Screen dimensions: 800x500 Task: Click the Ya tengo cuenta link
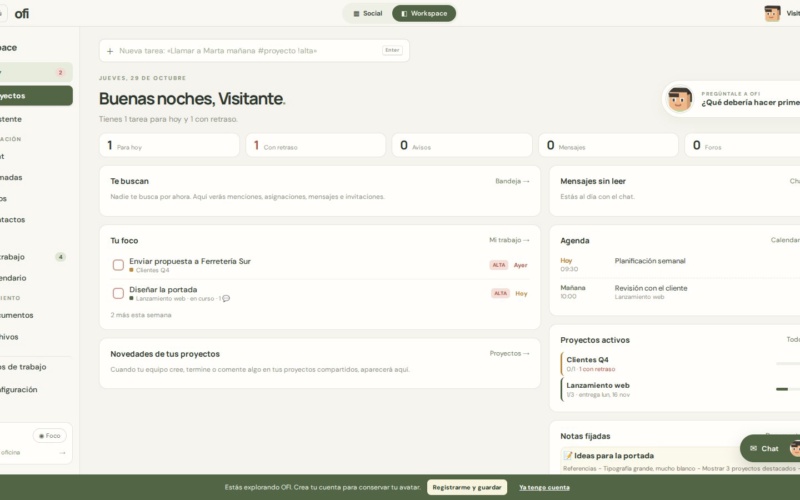(544, 487)
